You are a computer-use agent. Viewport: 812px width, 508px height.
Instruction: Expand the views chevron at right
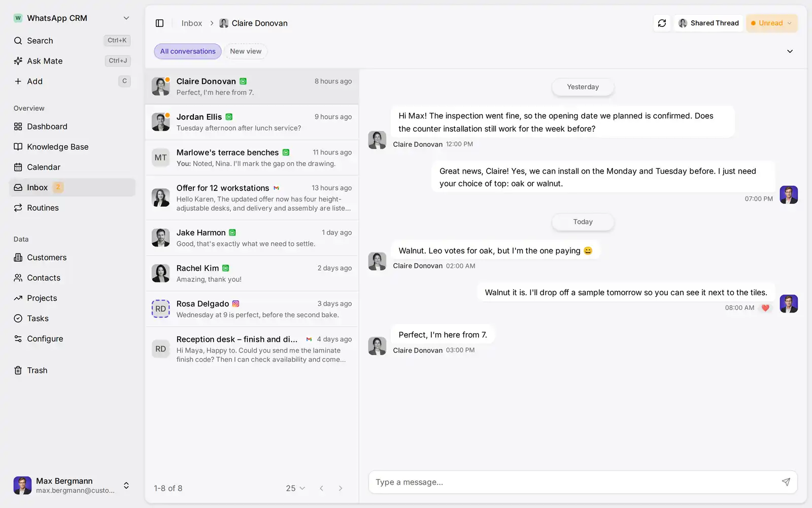tap(790, 51)
